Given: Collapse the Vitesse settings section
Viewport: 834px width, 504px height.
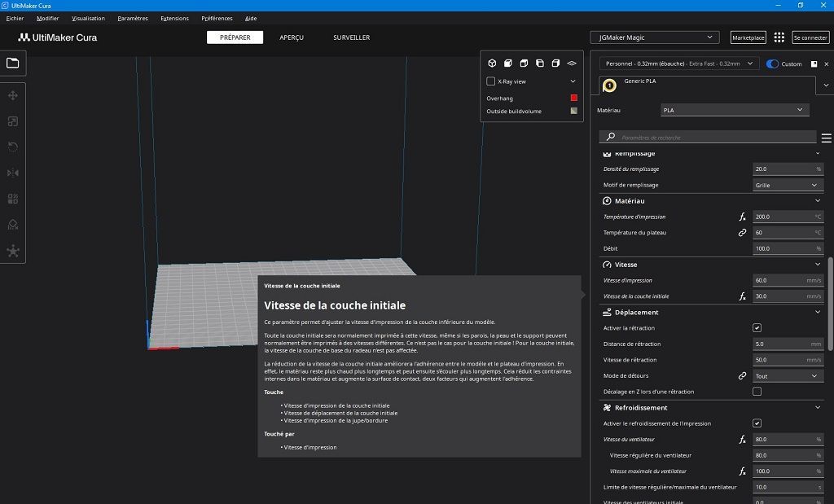Looking at the screenshot, I should coord(818,265).
